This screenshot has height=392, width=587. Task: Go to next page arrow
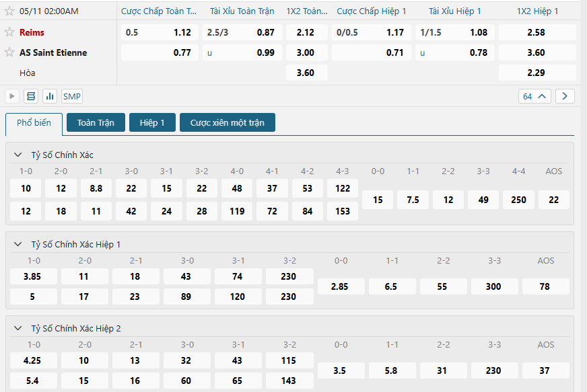click(x=565, y=96)
